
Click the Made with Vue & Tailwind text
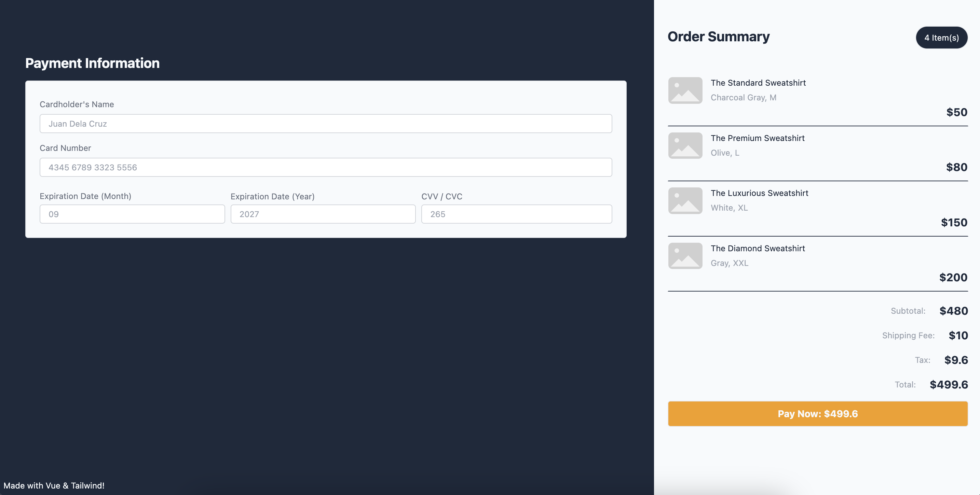(x=55, y=485)
